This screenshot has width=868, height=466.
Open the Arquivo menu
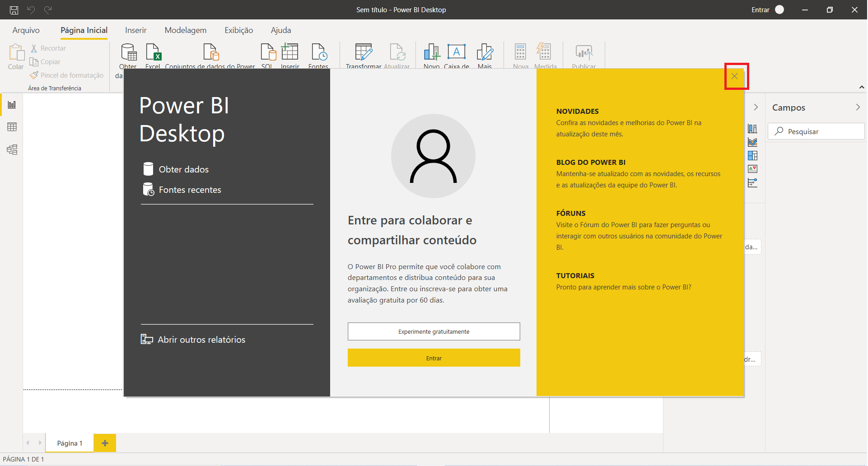click(x=26, y=30)
